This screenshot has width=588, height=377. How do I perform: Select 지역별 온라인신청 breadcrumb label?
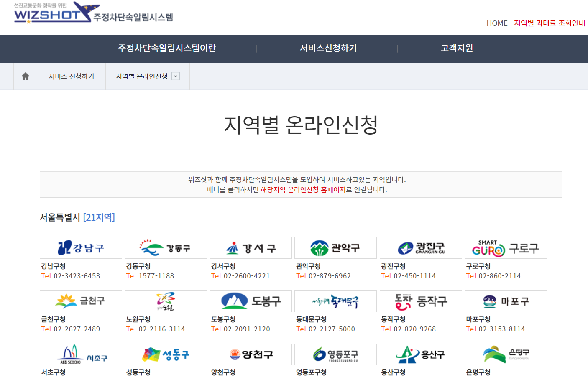pos(142,76)
